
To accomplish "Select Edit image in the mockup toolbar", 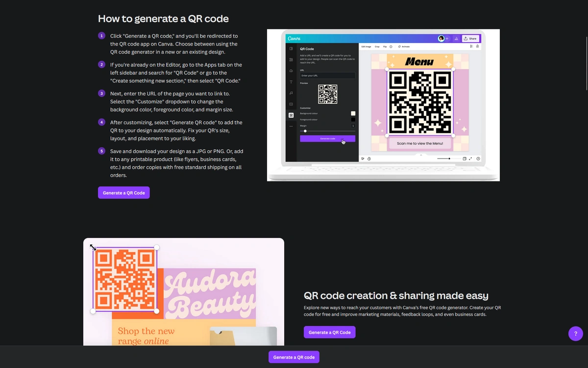I will point(366,47).
